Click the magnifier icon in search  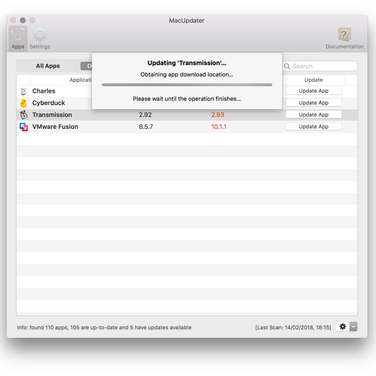click(x=287, y=66)
